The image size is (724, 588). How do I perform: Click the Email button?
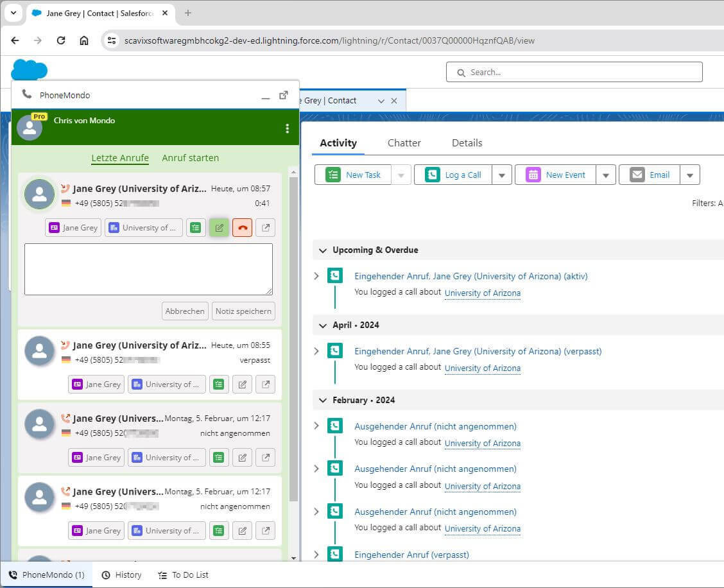pyautogui.click(x=649, y=175)
